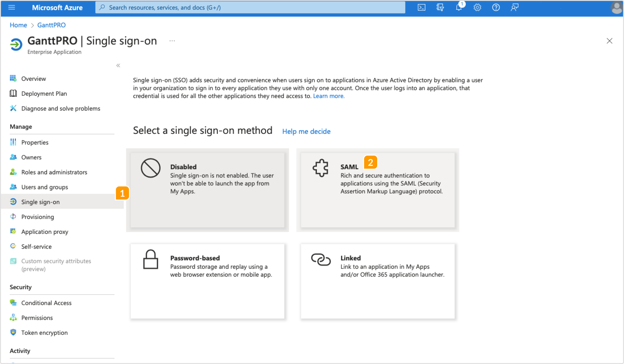Choose the Linked sign-on method card
This screenshot has height=364, width=624.
[378, 281]
